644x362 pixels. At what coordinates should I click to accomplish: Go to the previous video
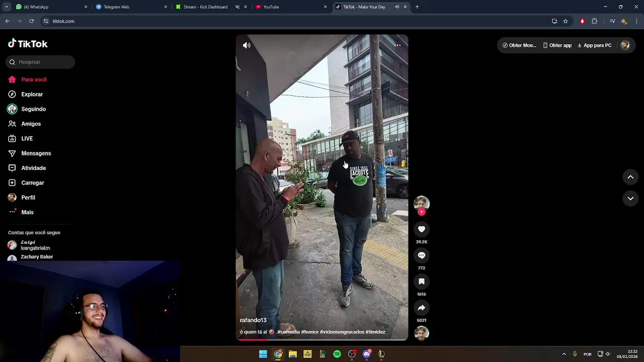click(x=630, y=177)
